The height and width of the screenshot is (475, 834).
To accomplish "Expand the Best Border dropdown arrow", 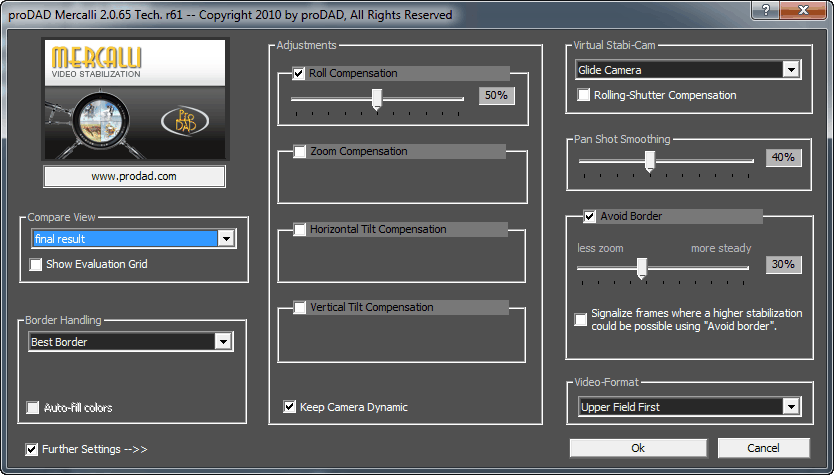I will click(223, 341).
